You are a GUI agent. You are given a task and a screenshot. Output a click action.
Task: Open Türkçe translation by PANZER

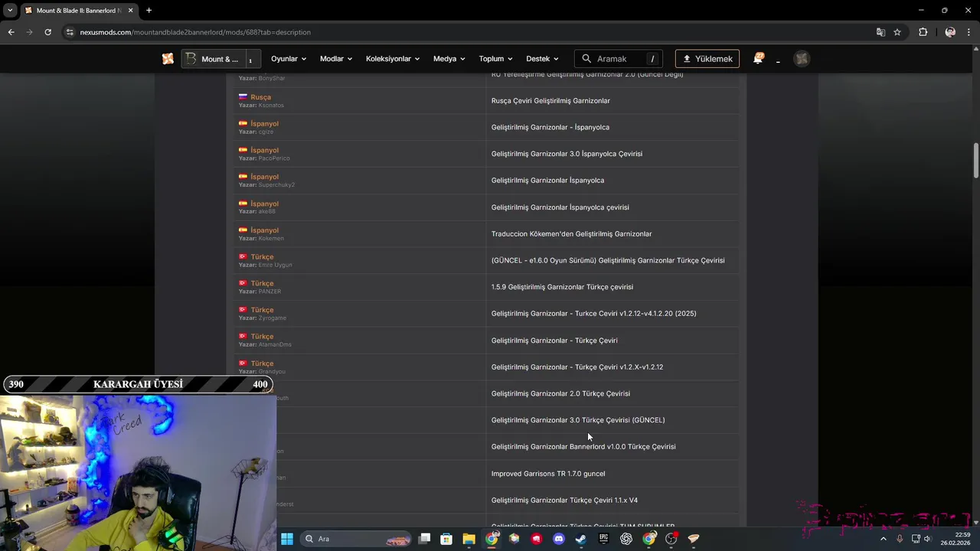tap(262, 283)
